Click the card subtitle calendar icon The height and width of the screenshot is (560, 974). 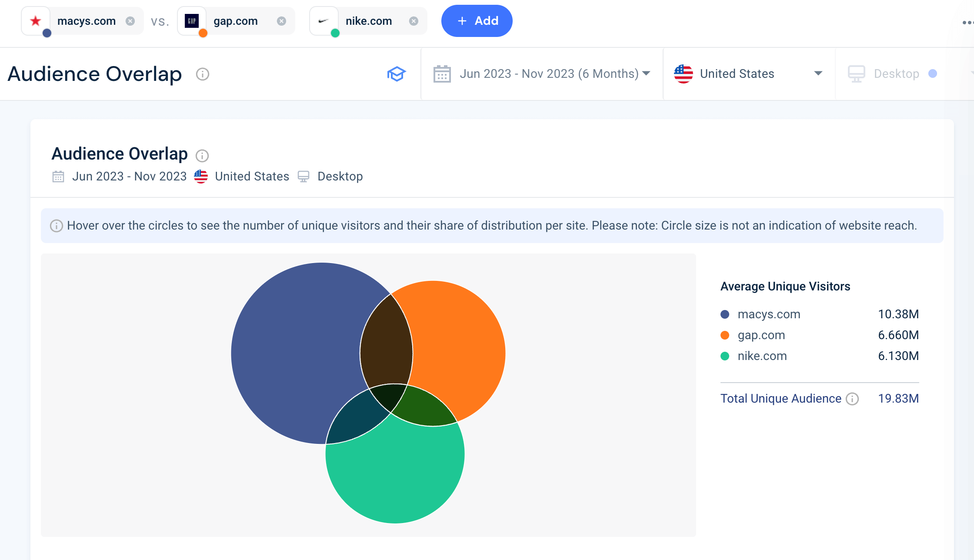tap(58, 177)
